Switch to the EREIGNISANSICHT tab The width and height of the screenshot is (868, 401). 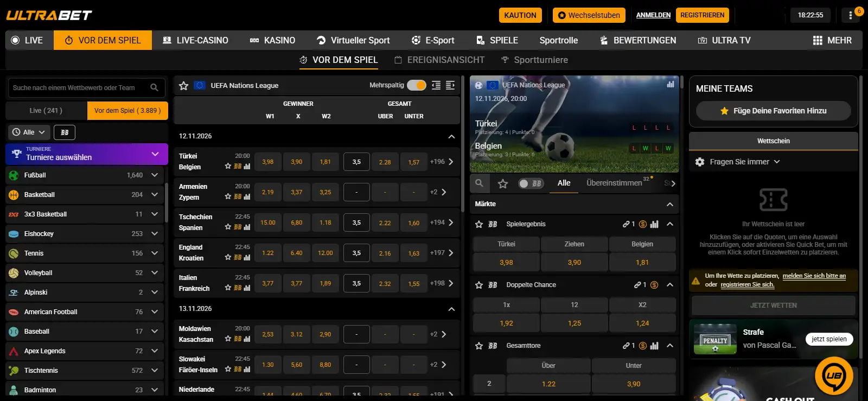tap(439, 60)
